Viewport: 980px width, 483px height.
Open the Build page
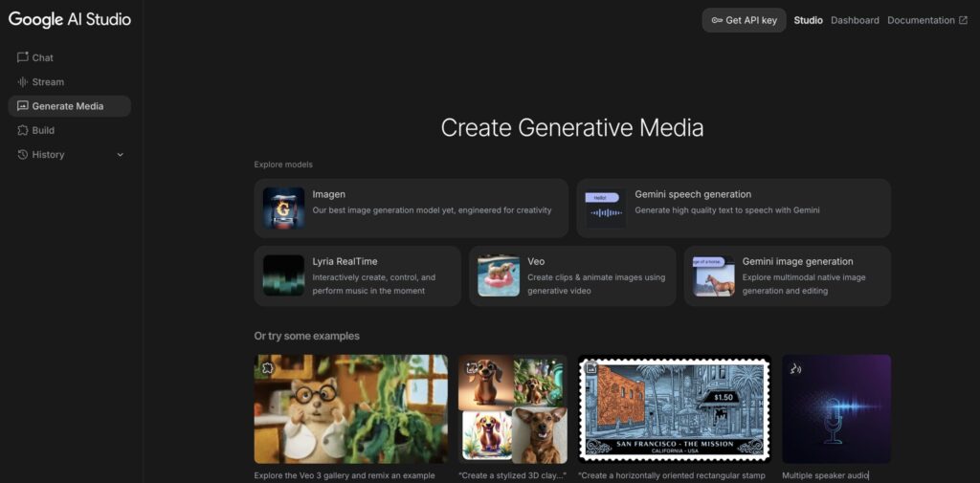(x=69, y=130)
